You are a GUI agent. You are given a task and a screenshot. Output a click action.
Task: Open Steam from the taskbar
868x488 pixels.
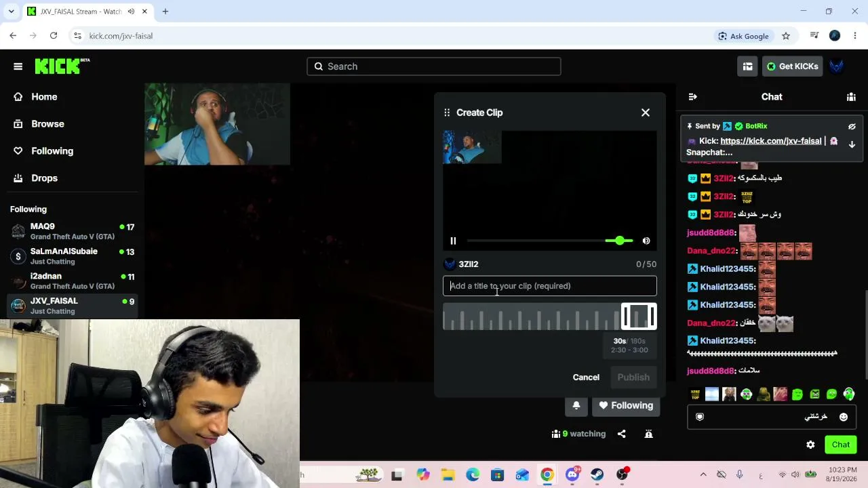pyautogui.click(x=597, y=474)
